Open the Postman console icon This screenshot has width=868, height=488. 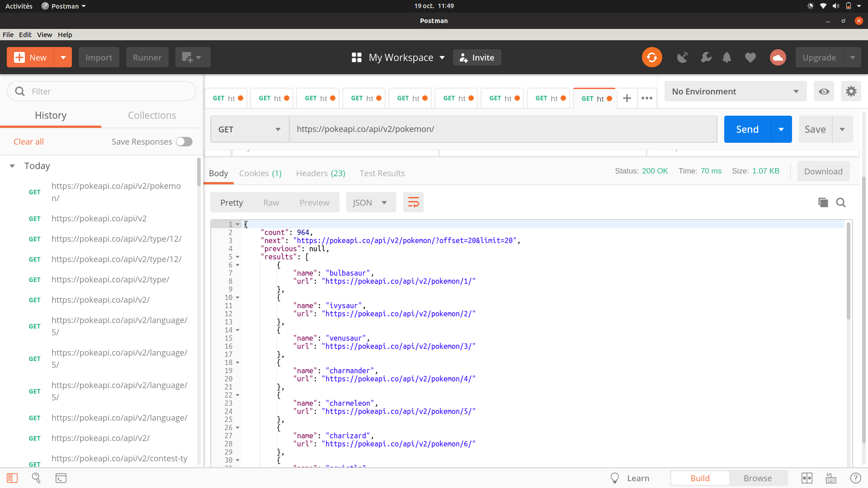pyautogui.click(x=61, y=478)
